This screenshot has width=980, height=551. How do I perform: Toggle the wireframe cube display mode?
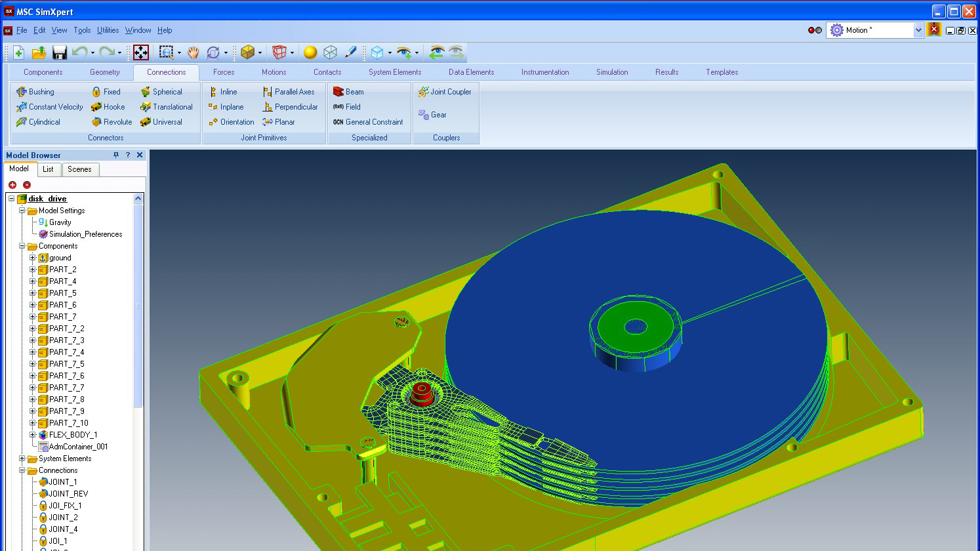click(x=331, y=52)
